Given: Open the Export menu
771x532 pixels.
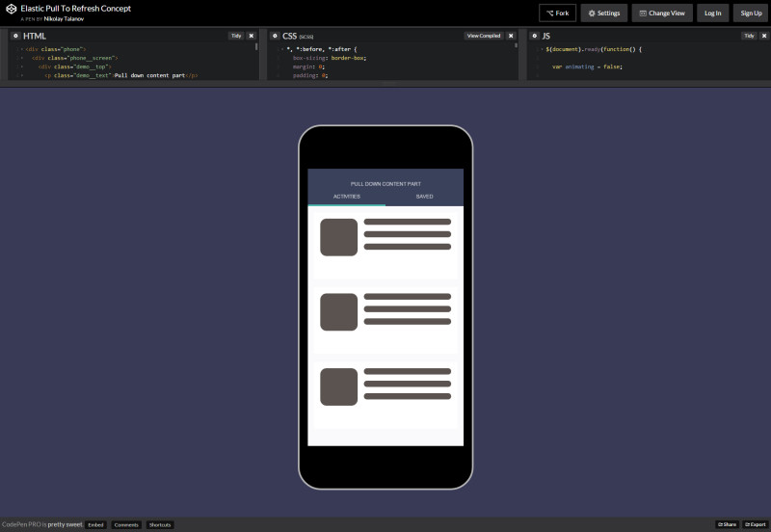Looking at the screenshot, I should coord(755,525).
